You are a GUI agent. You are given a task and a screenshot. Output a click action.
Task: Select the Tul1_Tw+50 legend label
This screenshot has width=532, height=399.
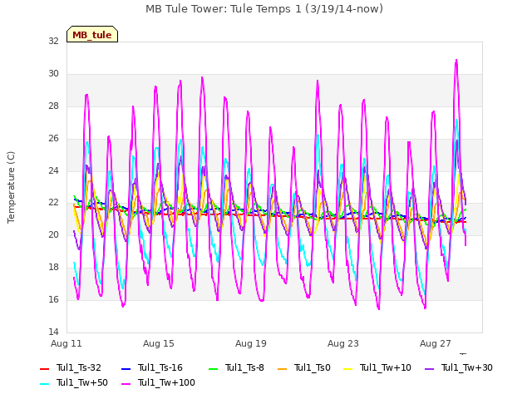click(x=82, y=382)
